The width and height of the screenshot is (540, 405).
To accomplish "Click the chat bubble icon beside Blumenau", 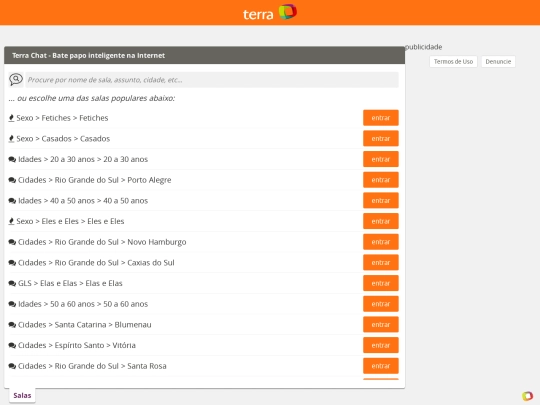I will pyautogui.click(x=12, y=325).
